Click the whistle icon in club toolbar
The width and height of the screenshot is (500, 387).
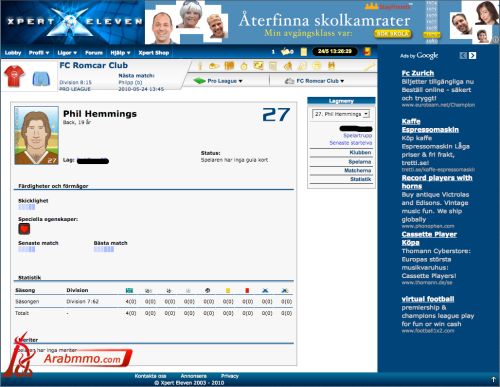pos(214,66)
